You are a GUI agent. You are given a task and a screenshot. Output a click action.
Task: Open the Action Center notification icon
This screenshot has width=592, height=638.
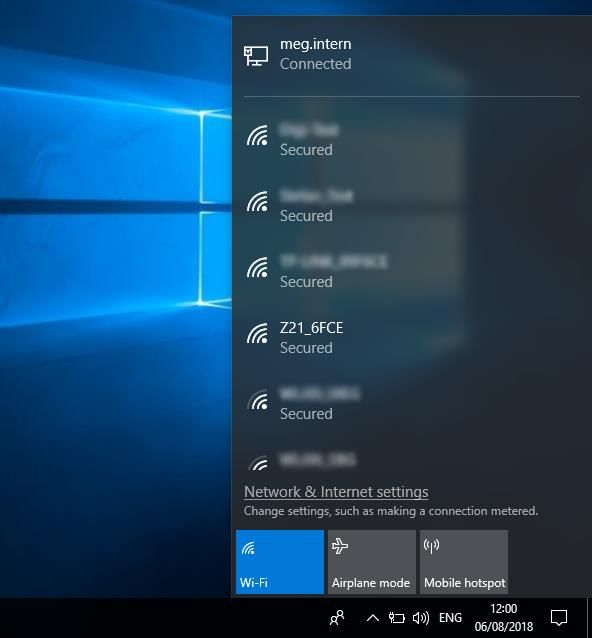click(559, 618)
